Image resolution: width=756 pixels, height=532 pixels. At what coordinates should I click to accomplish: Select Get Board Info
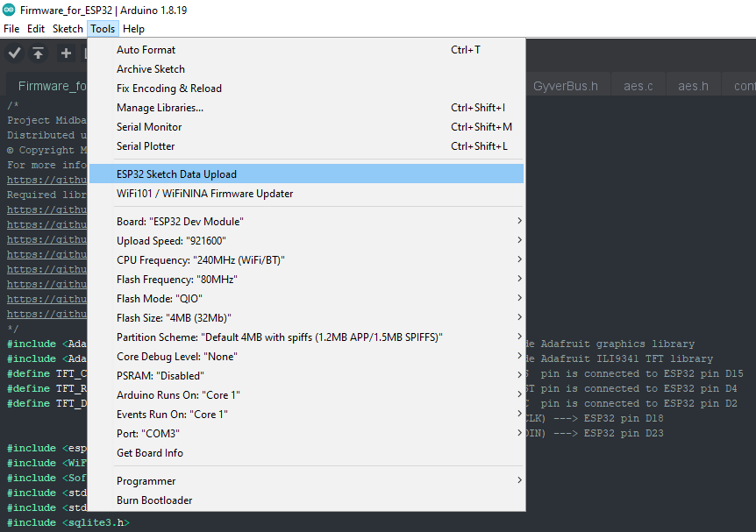point(306,452)
